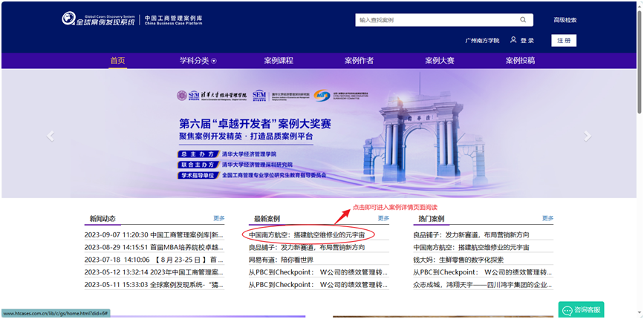
Task: Click the search magnifier icon
Action: coord(523,20)
